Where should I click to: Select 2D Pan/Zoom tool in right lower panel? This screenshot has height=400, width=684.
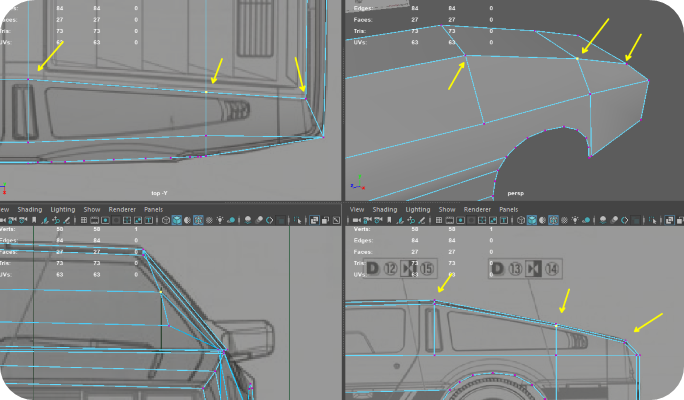coord(410,220)
